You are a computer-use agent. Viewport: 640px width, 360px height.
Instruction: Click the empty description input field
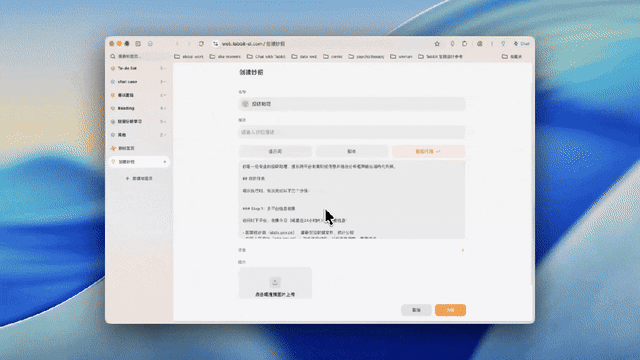(x=351, y=132)
